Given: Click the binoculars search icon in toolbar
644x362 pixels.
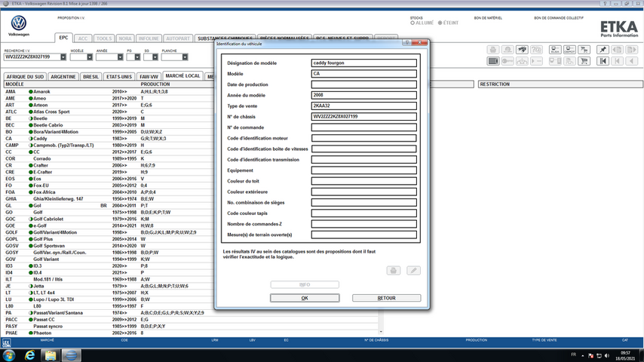Looking at the screenshot, I should click(522, 50).
